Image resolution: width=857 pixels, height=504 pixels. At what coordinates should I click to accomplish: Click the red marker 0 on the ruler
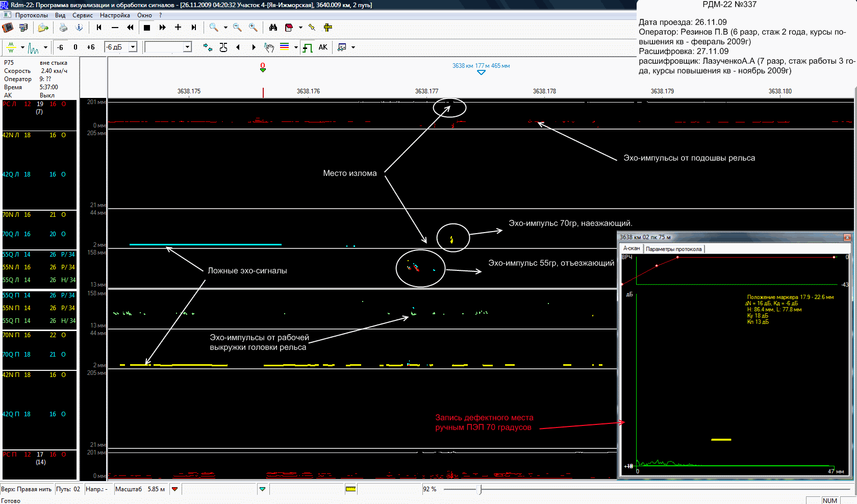pos(263,67)
